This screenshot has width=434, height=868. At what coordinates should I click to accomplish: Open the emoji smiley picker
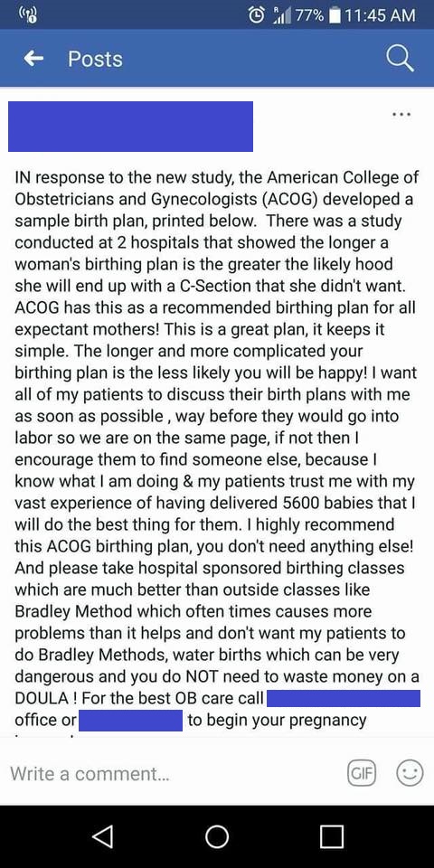point(410,772)
